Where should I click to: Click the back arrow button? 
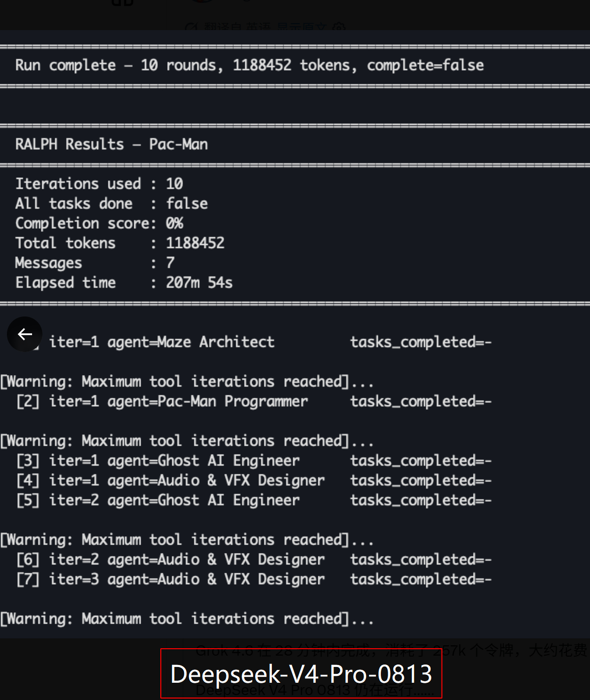25,334
